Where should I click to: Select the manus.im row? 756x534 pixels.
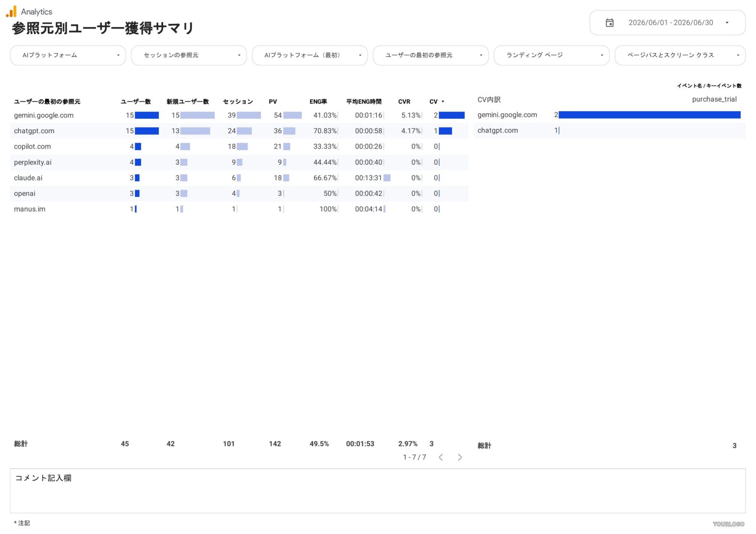pos(239,209)
